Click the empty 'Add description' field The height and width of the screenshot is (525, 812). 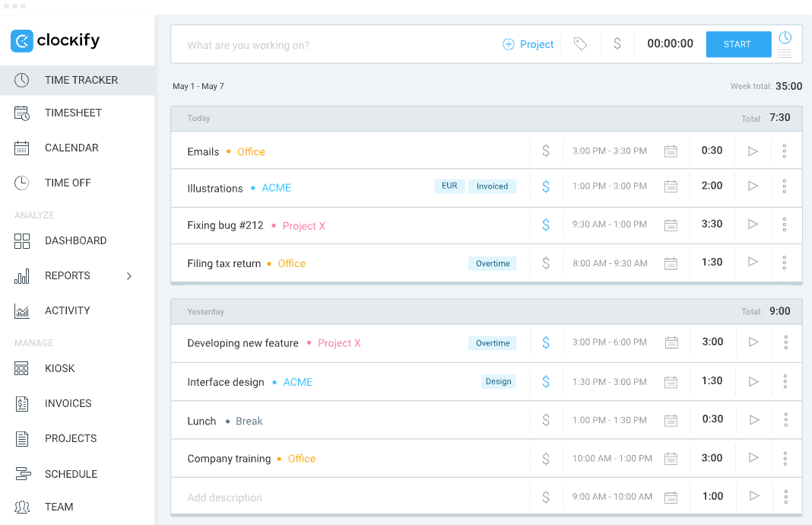225,498
